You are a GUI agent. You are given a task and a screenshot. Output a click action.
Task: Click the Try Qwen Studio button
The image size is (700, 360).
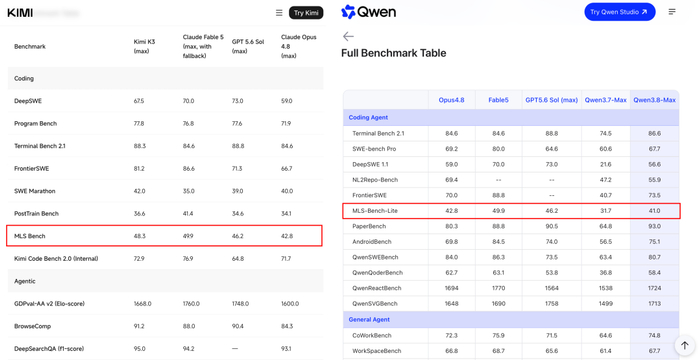click(620, 12)
